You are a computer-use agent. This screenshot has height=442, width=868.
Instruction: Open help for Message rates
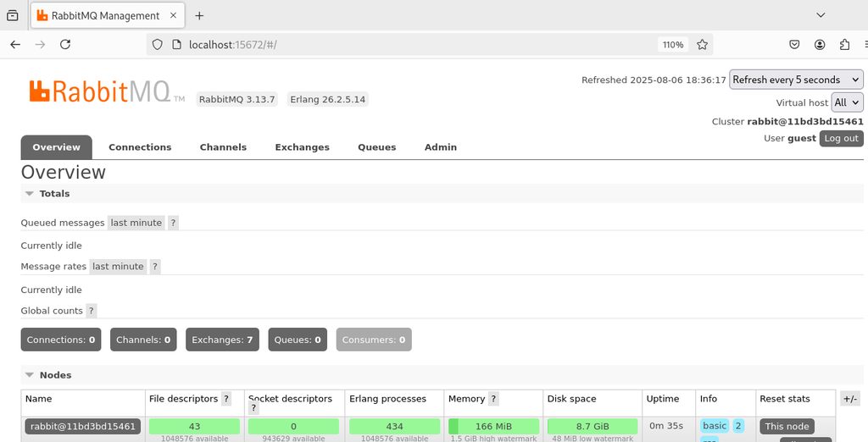(x=155, y=267)
